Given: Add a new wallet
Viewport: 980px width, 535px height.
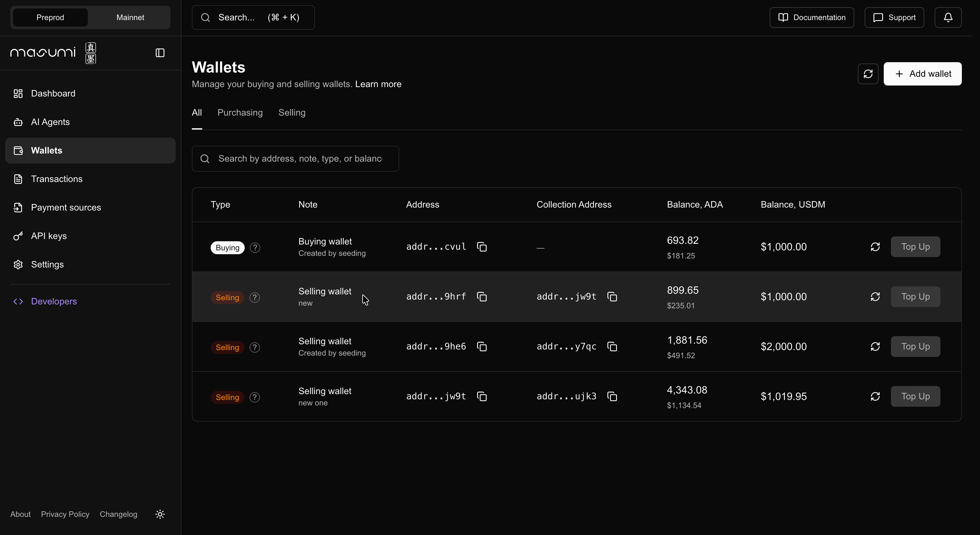Looking at the screenshot, I should point(922,74).
